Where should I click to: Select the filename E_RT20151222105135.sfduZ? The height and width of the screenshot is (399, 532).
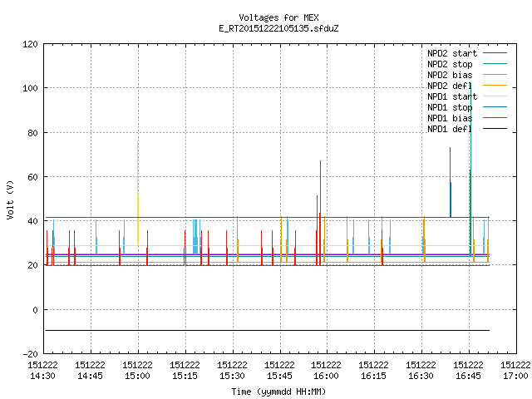coord(278,28)
